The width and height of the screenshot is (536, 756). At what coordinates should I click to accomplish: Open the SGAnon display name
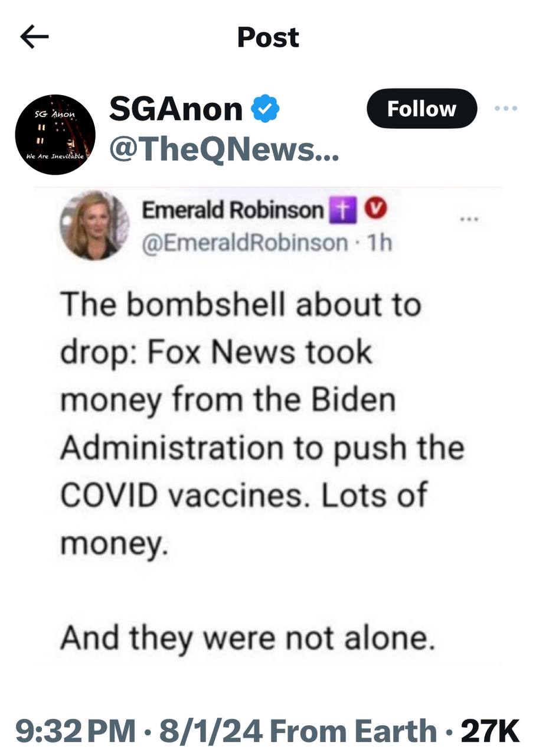coord(176,110)
